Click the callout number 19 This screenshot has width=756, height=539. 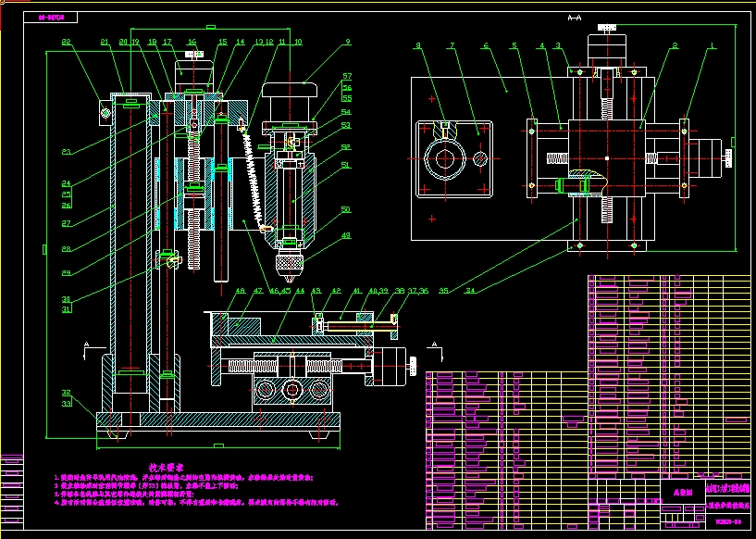point(134,42)
